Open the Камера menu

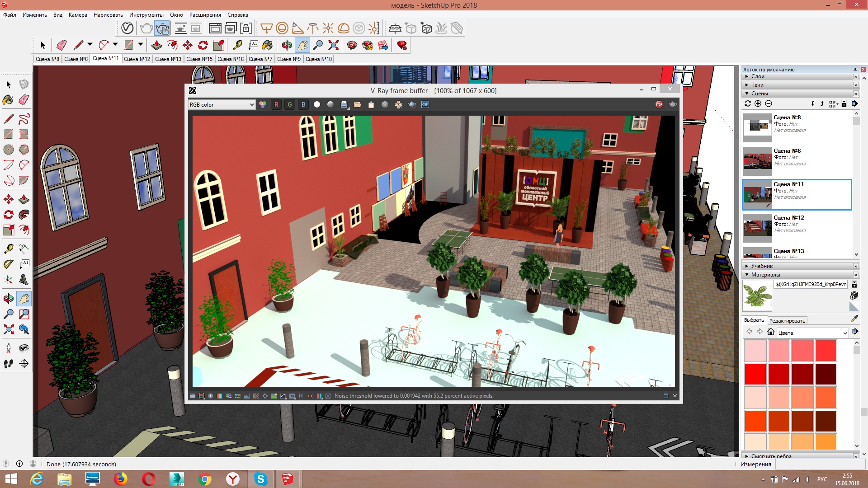pyautogui.click(x=78, y=15)
